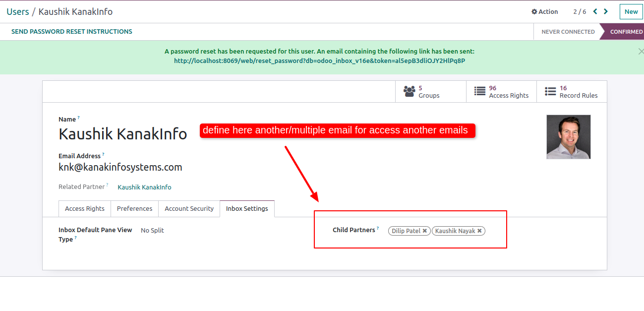Dismiss the password reset notification banner

[x=640, y=51]
